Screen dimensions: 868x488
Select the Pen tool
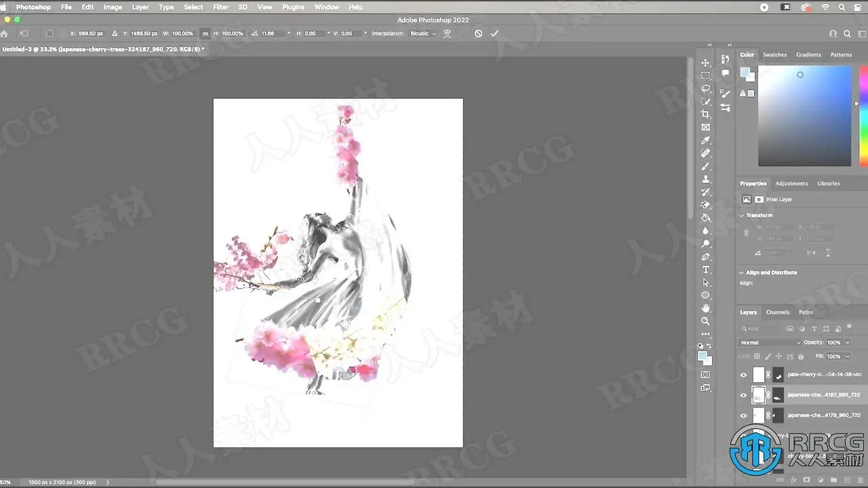coord(706,257)
